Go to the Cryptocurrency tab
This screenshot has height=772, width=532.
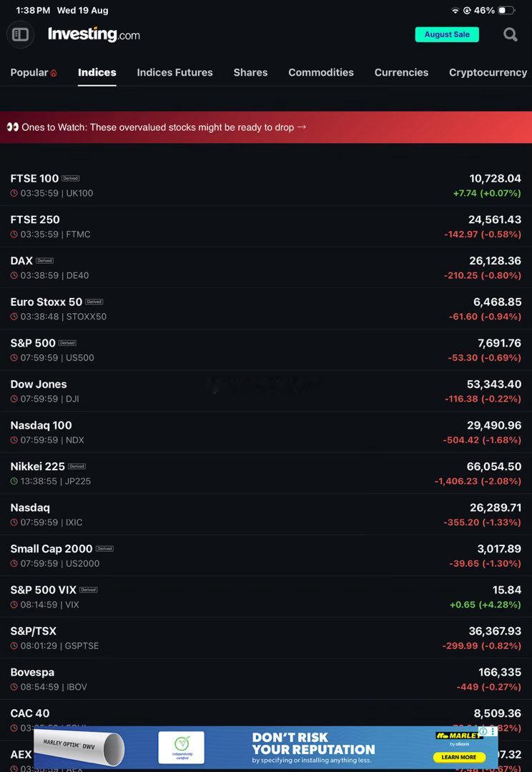click(488, 72)
